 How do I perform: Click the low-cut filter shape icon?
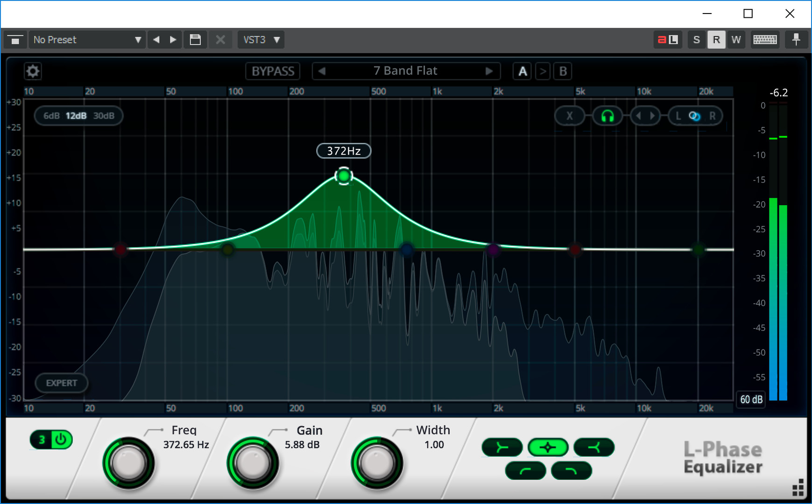525,470
